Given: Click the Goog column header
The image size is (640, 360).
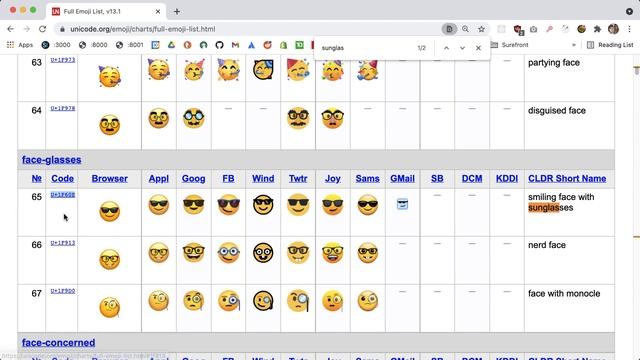Looking at the screenshot, I should click(x=193, y=178).
